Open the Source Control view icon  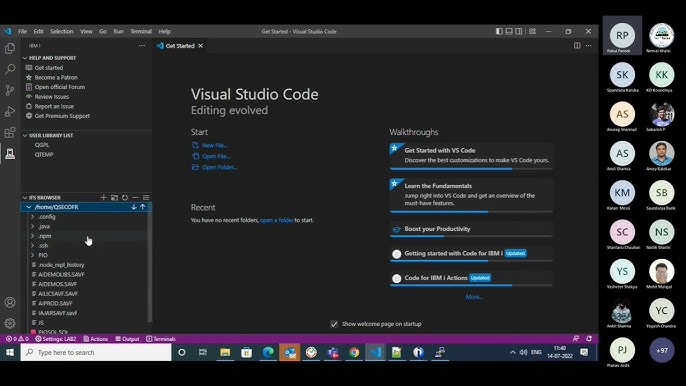coord(10,90)
